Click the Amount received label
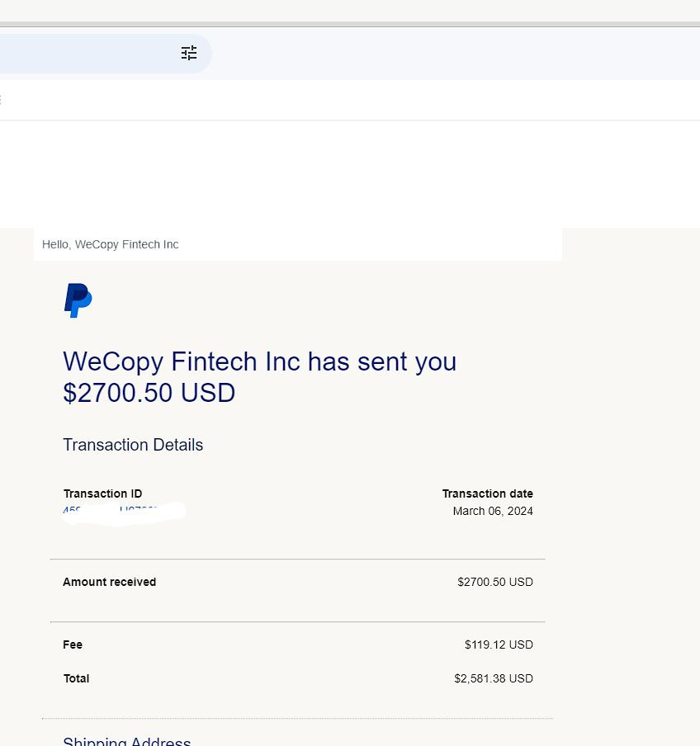 pos(109,582)
